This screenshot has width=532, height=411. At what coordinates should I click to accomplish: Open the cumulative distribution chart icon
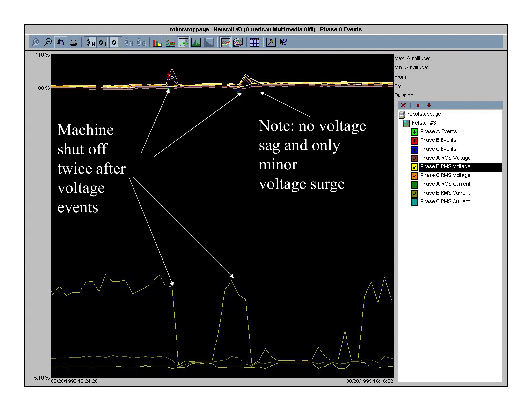pos(209,43)
